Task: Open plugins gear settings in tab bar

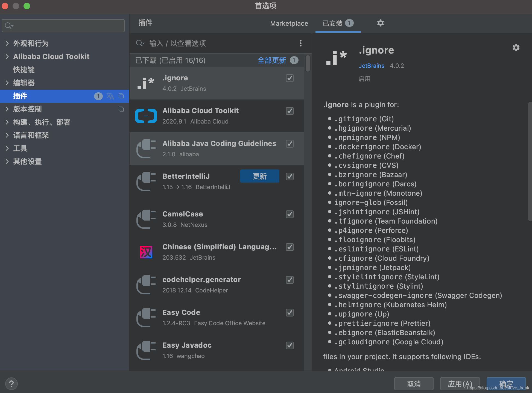Action: (380, 23)
